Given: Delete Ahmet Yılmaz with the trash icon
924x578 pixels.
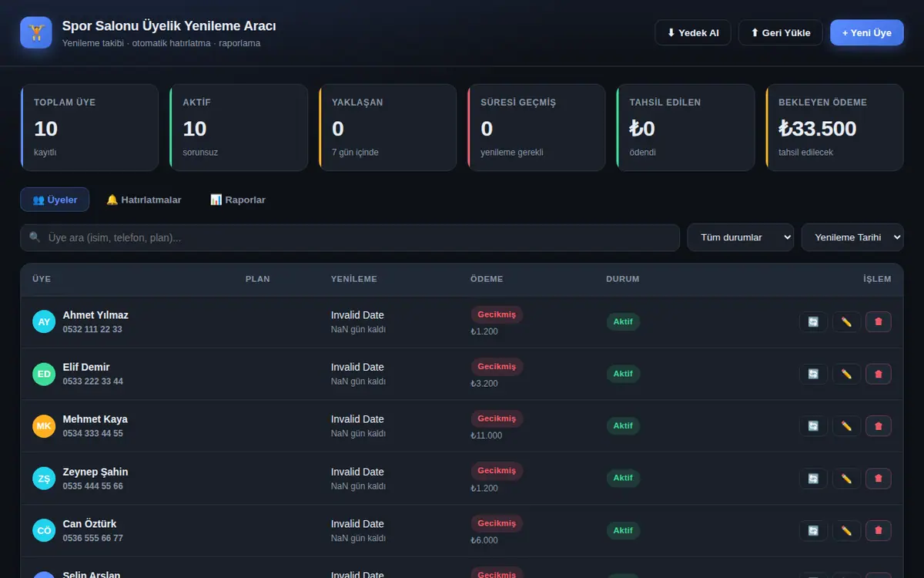Looking at the screenshot, I should click(x=879, y=321).
